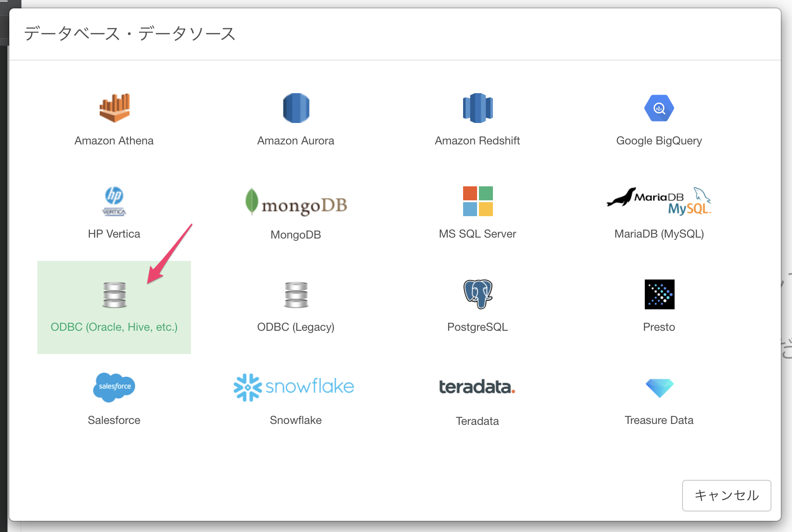Choose the snowflake logo
Screen dimensions: 792x532
pos(294,388)
